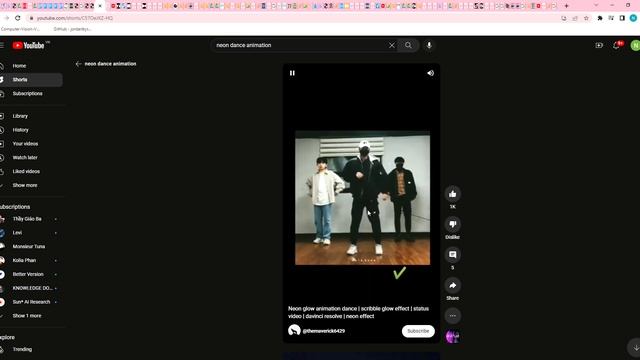The image size is (640, 360).
Task: Go to YouTube home via logo
Action: [x=28, y=45]
